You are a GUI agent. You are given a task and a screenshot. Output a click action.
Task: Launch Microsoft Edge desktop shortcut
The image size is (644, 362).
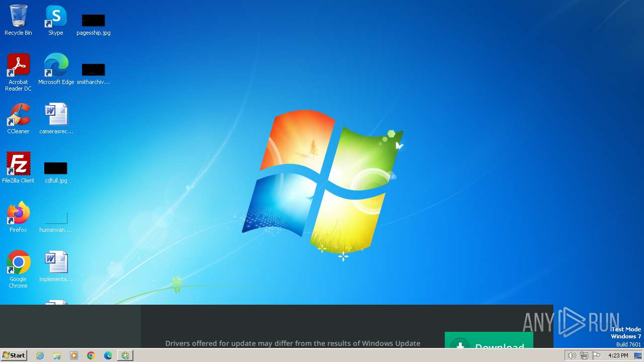56,69
